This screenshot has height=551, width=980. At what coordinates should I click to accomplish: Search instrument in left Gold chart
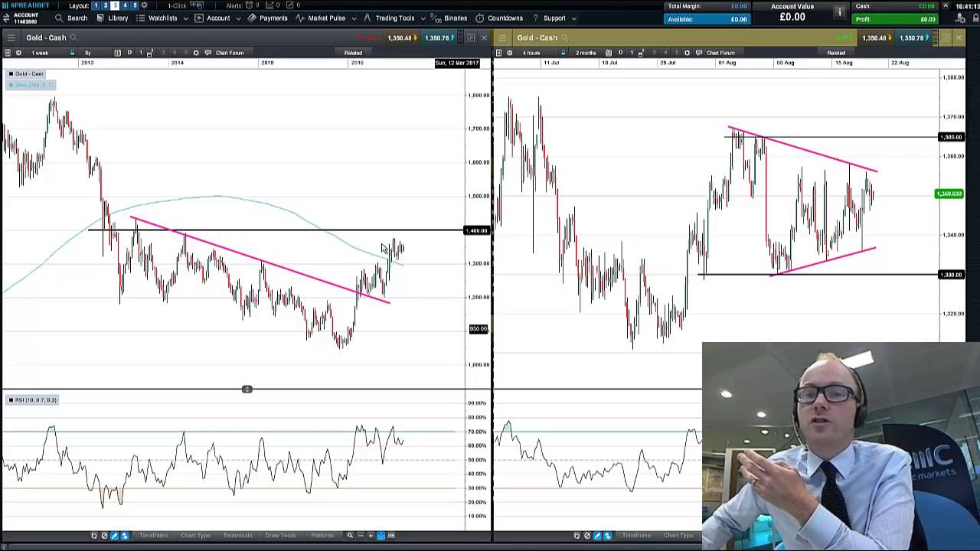coord(73,37)
